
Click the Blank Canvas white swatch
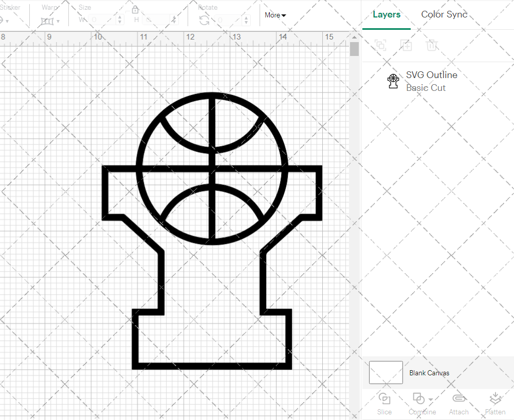coord(385,372)
